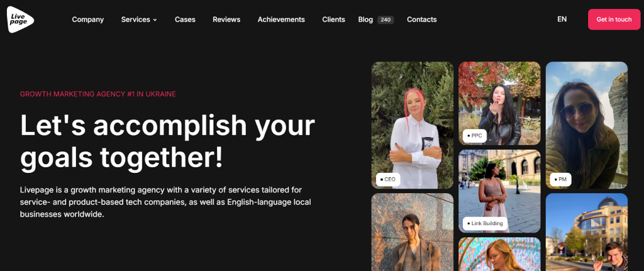The image size is (644, 271).
Task: Click the 240 blog count badge
Action: pyautogui.click(x=386, y=19)
